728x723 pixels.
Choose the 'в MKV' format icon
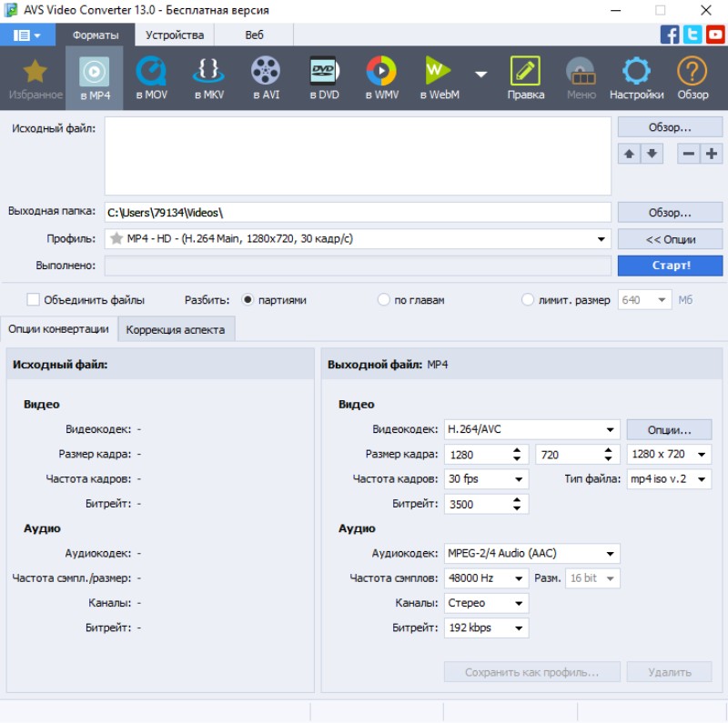(x=208, y=71)
